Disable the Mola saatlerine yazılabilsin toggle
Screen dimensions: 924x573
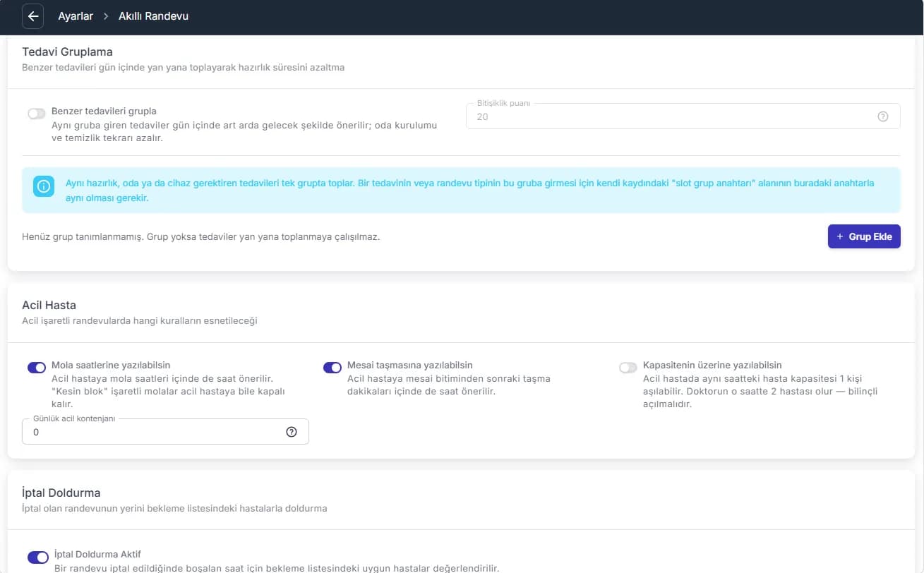(x=37, y=367)
